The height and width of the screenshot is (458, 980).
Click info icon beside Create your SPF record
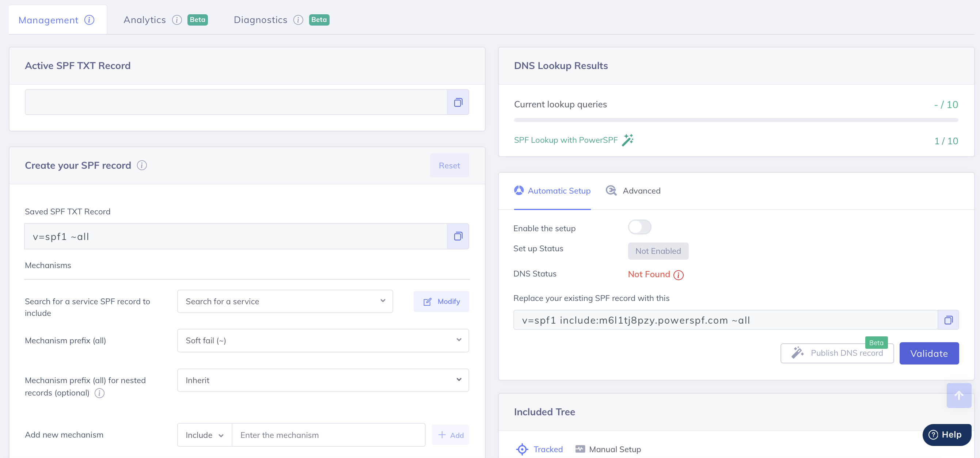pyautogui.click(x=142, y=165)
